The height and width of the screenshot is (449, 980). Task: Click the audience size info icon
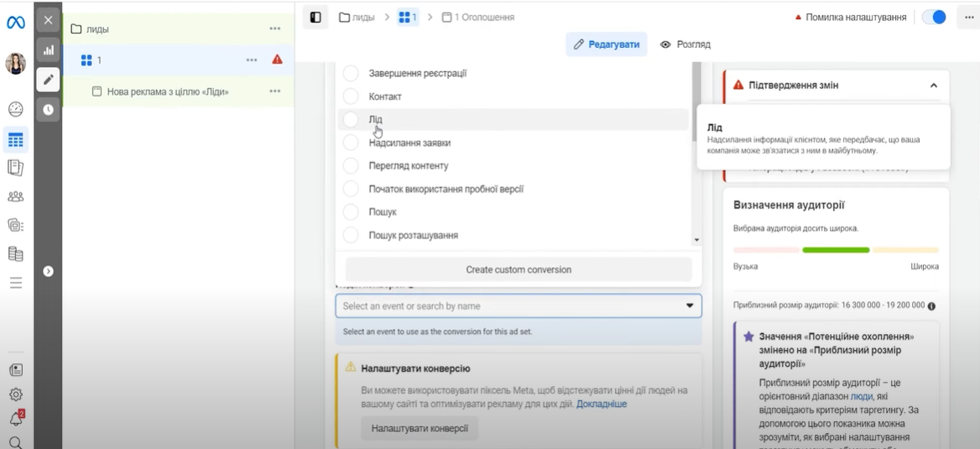click(932, 305)
